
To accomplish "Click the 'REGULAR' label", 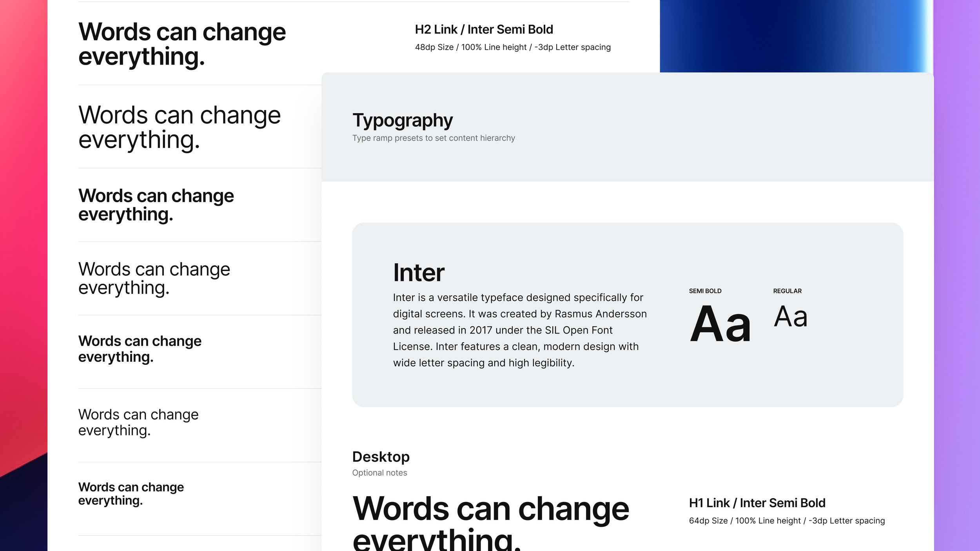I will click(787, 291).
